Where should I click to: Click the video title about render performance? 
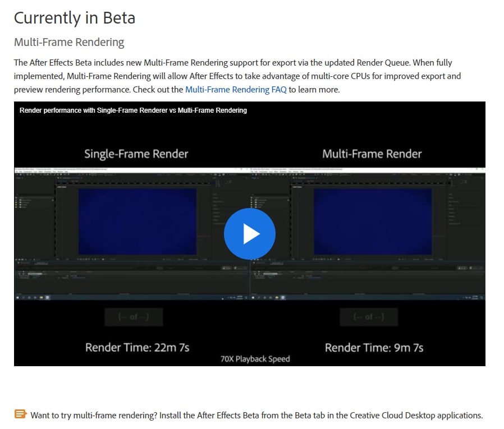(x=133, y=110)
